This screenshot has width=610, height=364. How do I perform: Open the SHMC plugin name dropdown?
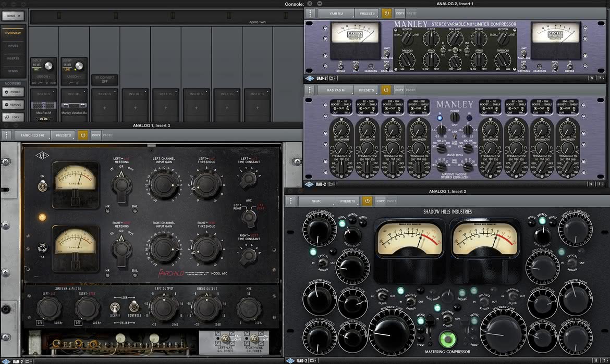coord(316,201)
